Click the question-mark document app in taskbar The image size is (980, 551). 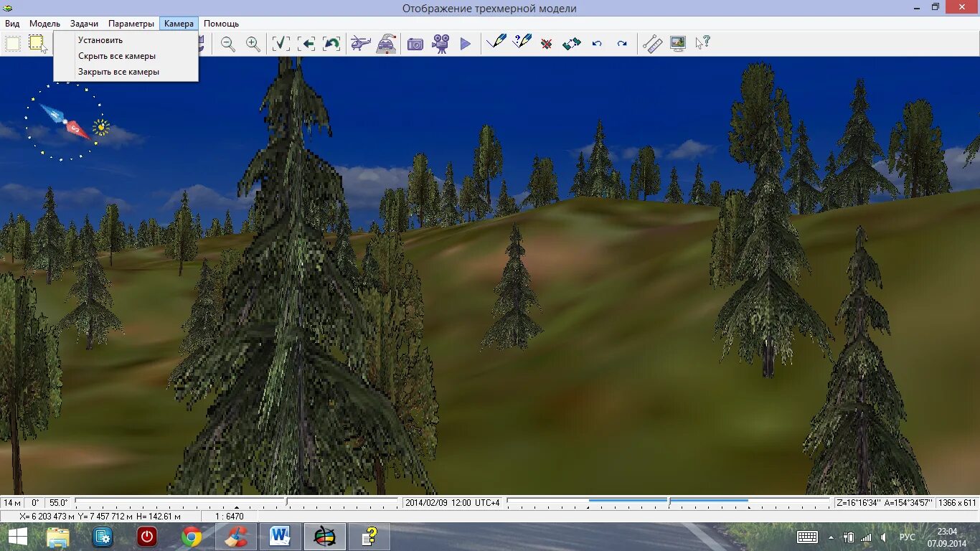click(x=369, y=537)
